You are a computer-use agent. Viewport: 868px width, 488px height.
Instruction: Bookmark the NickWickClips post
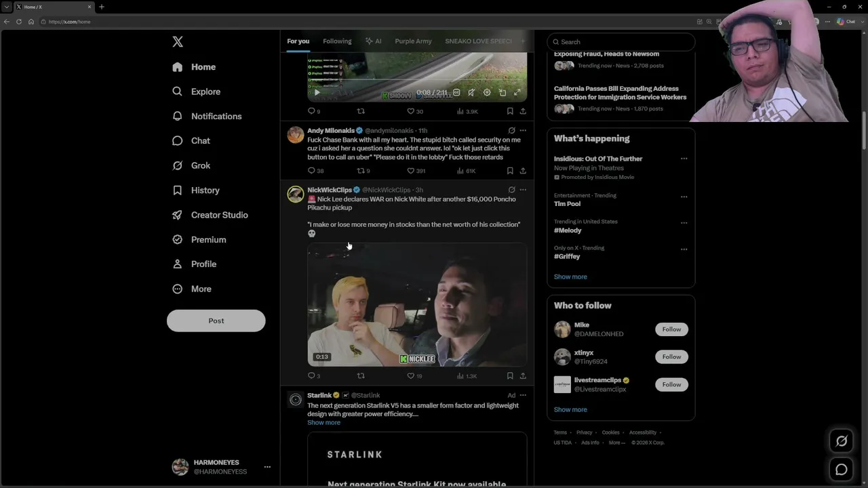510,376
